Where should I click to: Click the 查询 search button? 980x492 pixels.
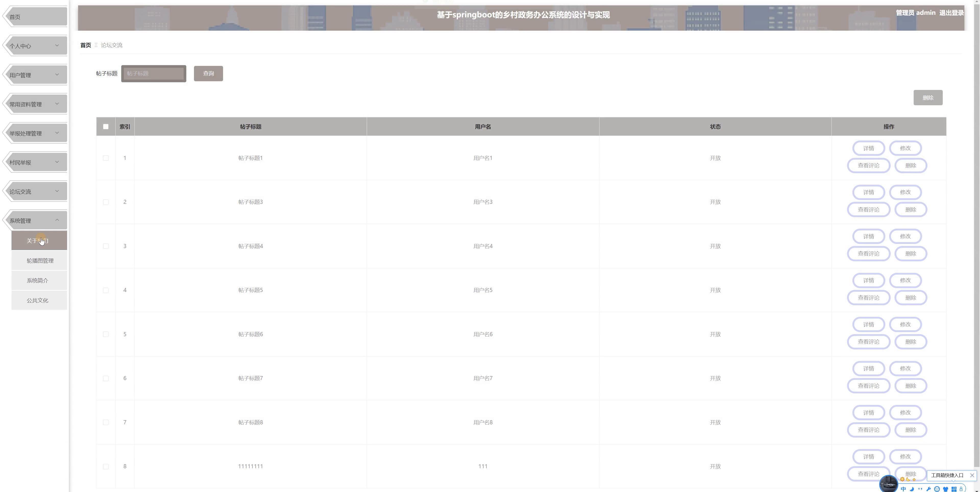pos(209,74)
